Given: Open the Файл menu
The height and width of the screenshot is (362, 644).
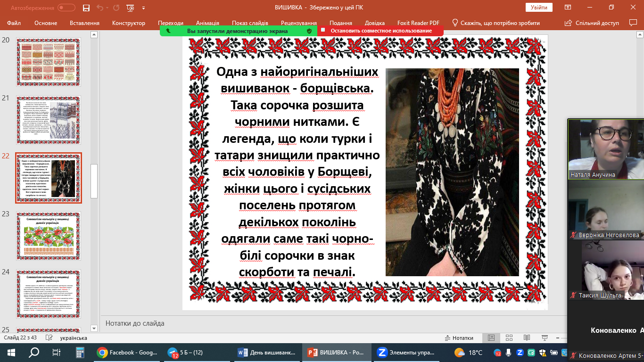Looking at the screenshot, I should point(14,23).
